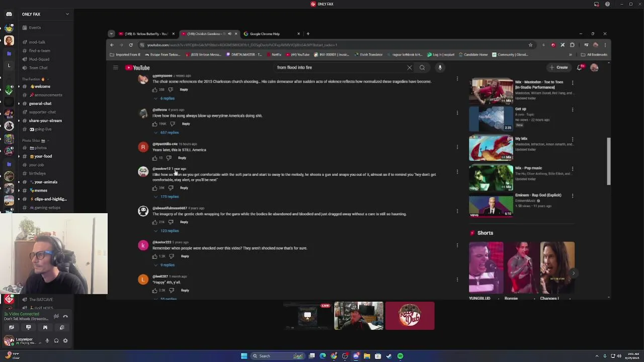Open the 'Get up' video thumbnail
644x362 pixels.
coord(491,119)
